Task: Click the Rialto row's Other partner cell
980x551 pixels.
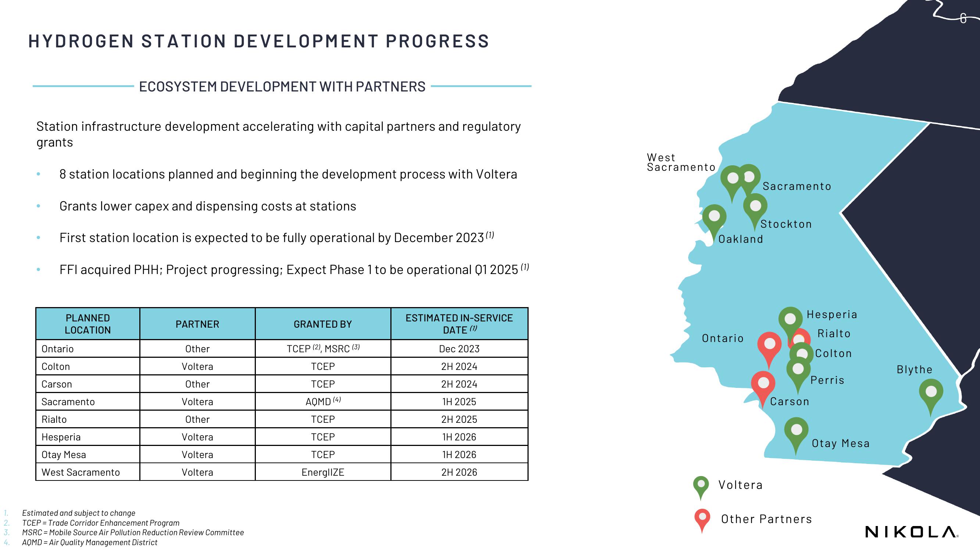Action: tap(197, 419)
